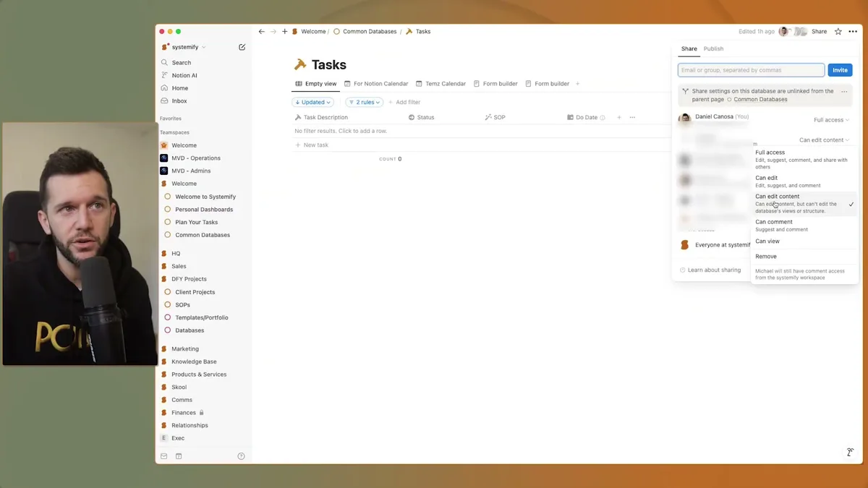Select Full access for the member
The height and width of the screenshot is (488, 868).
pyautogui.click(x=770, y=152)
